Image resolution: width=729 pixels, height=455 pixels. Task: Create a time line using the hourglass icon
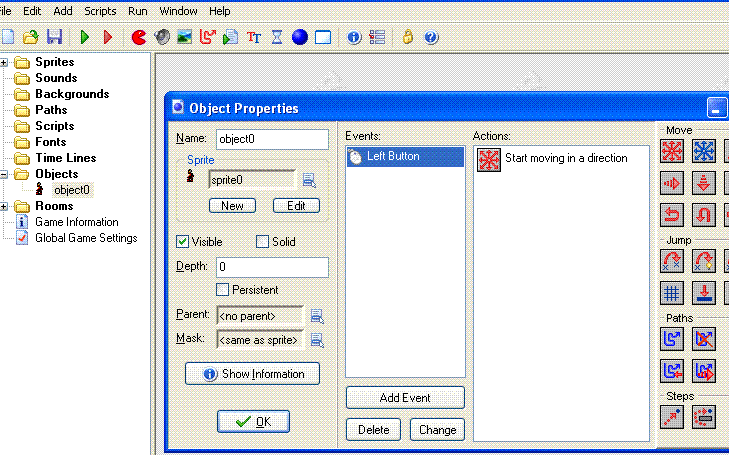point(277,37)
